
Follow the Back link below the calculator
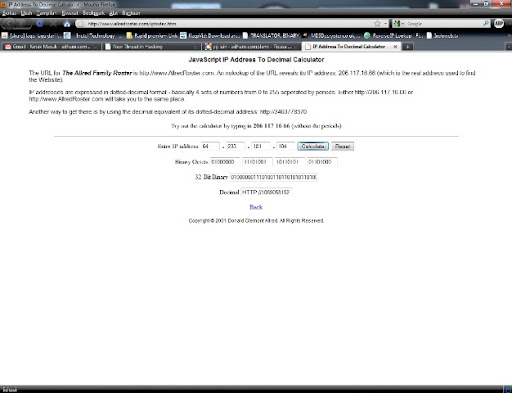(256, 207)
